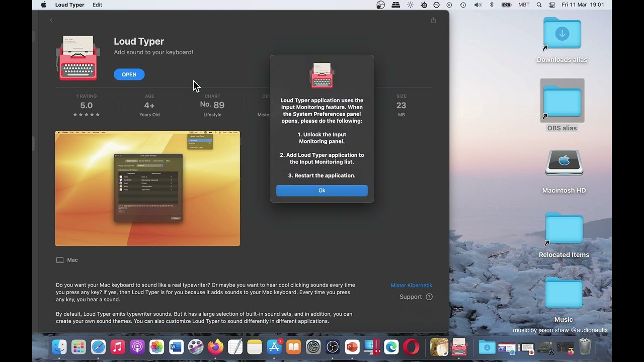Open Safari from the Dock
Image resolution: width=644 pixels, height=362 pixels.
tap(98, 347)
